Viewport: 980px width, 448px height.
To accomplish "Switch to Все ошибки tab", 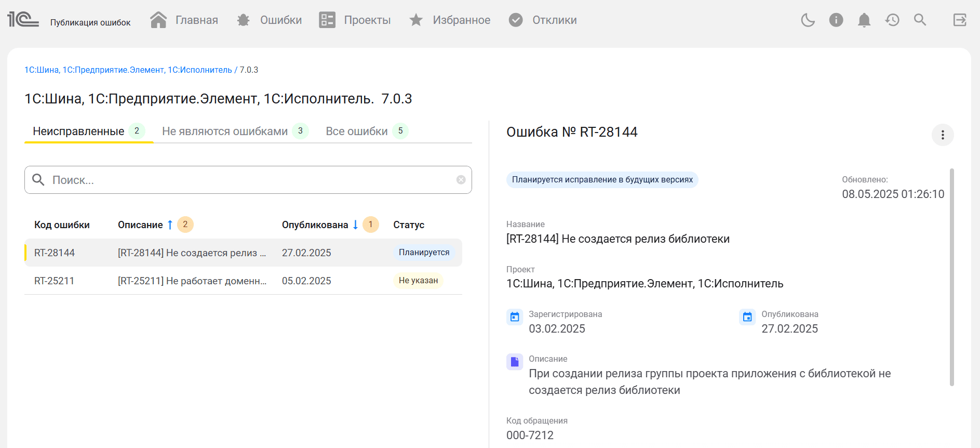I will point(367,131).
